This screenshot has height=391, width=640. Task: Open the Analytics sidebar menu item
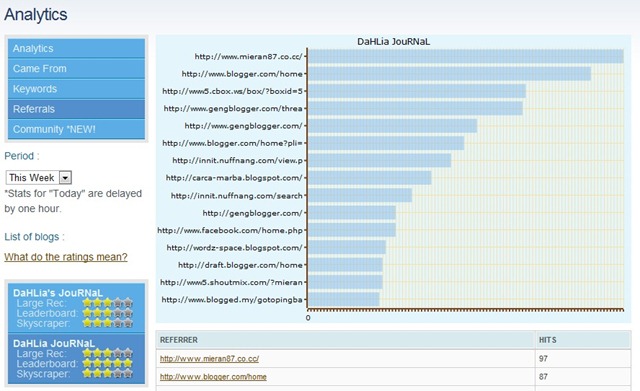click(x=76, y=49)
